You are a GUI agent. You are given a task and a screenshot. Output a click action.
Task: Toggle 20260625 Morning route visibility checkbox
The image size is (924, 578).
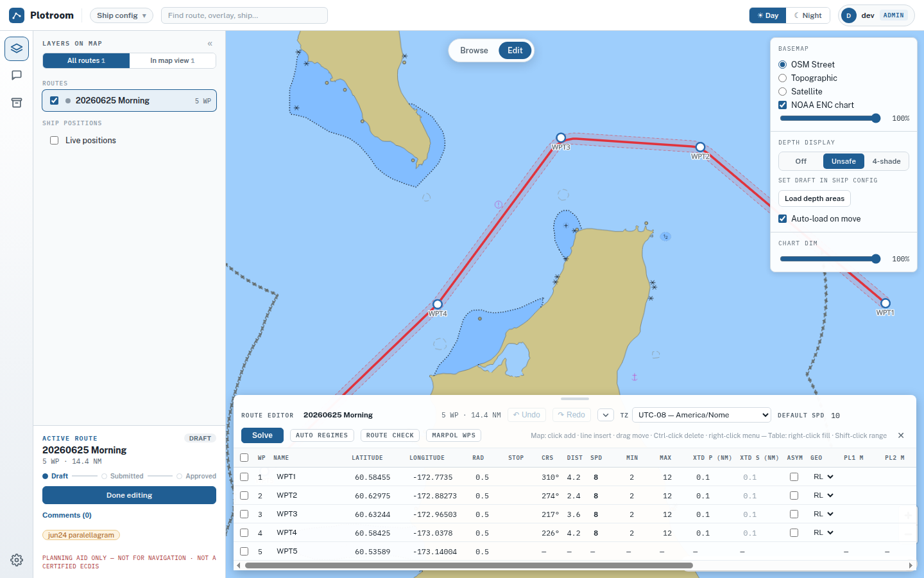pos(55,101)
